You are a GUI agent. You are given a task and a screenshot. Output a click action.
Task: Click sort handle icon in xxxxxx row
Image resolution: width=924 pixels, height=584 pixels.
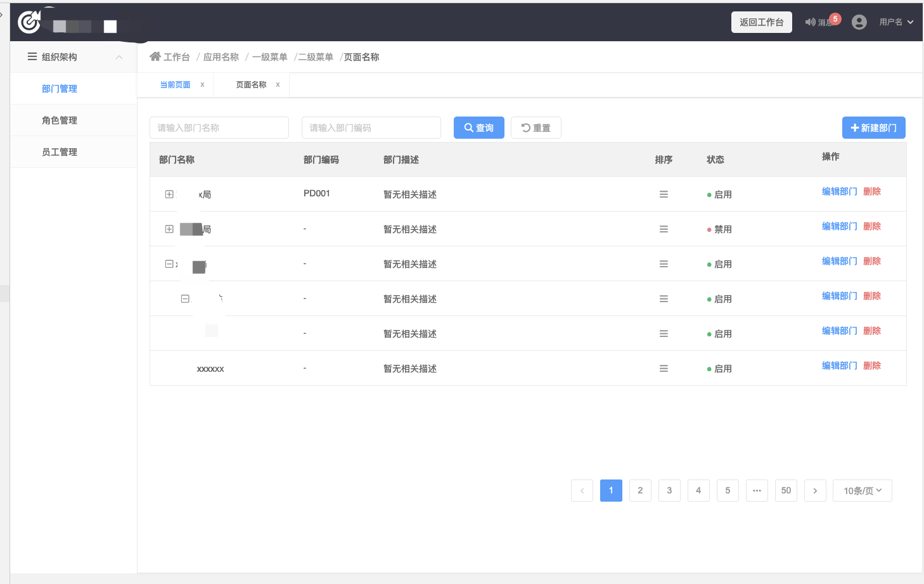click(664, 369)
